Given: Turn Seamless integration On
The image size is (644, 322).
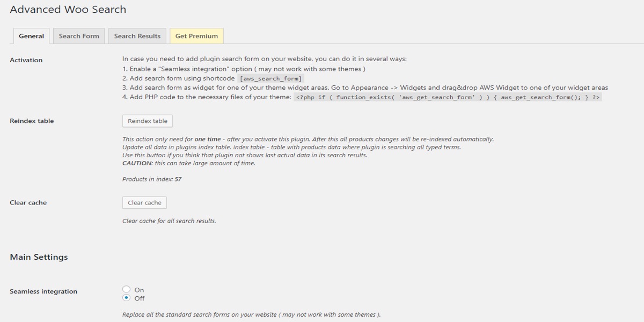Looking at the screenshot, I should [x=127, y=289].
